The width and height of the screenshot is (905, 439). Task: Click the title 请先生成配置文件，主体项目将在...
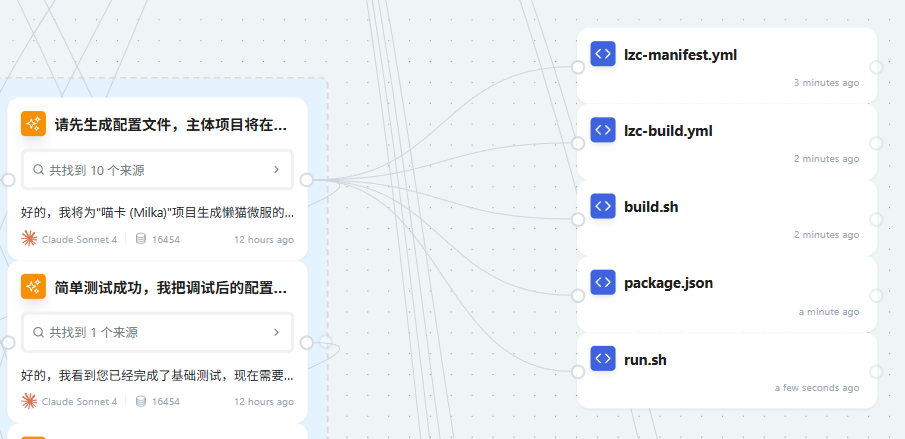click(x=171, y=125)
